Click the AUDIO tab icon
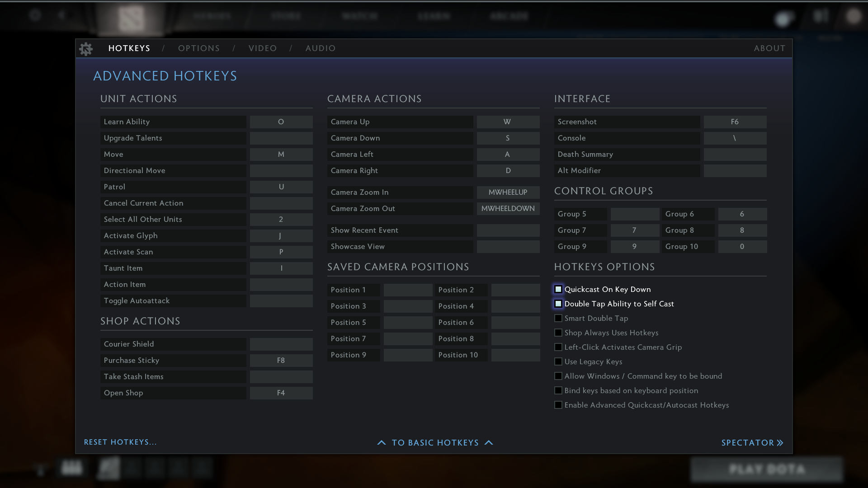Screen dimensions: 868x488 [x=320, y=48]
